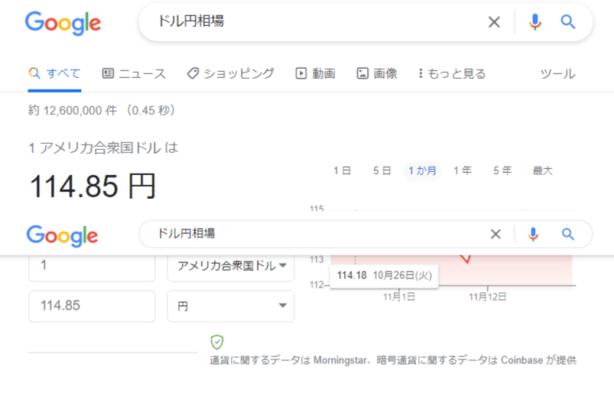Select the すべて results tab
The height and width of the screenshot is (400, 614).
[54, 74]
